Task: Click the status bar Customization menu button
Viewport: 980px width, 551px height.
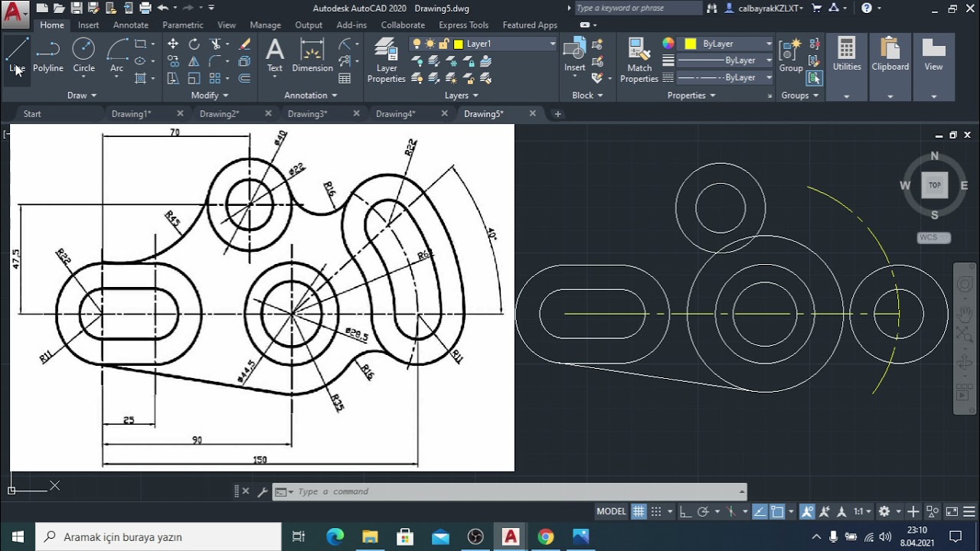Action: tap(970, 511)
